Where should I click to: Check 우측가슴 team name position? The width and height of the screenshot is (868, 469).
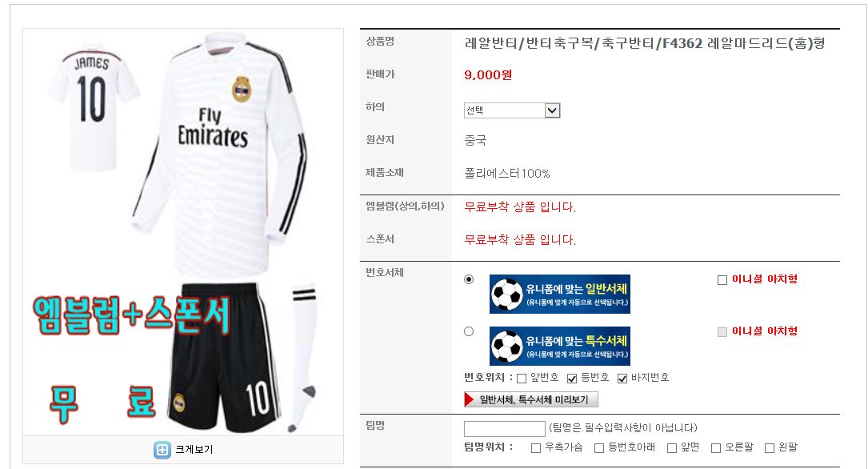pyautogui.click(x=536, y=448)
